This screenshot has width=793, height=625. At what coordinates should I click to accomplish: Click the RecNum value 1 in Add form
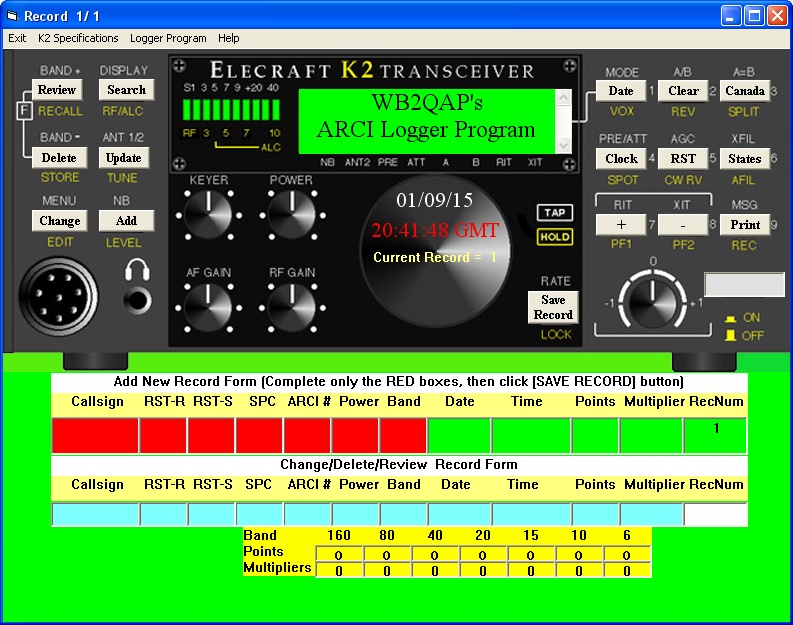coord(716,428)
